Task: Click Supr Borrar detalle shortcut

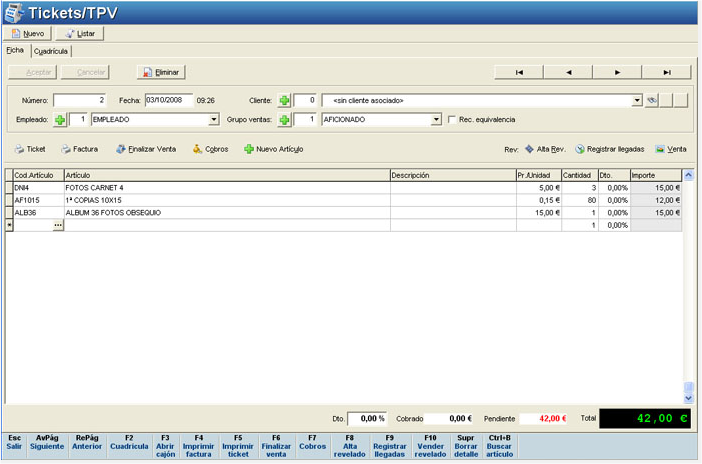Action: (466, 446)
